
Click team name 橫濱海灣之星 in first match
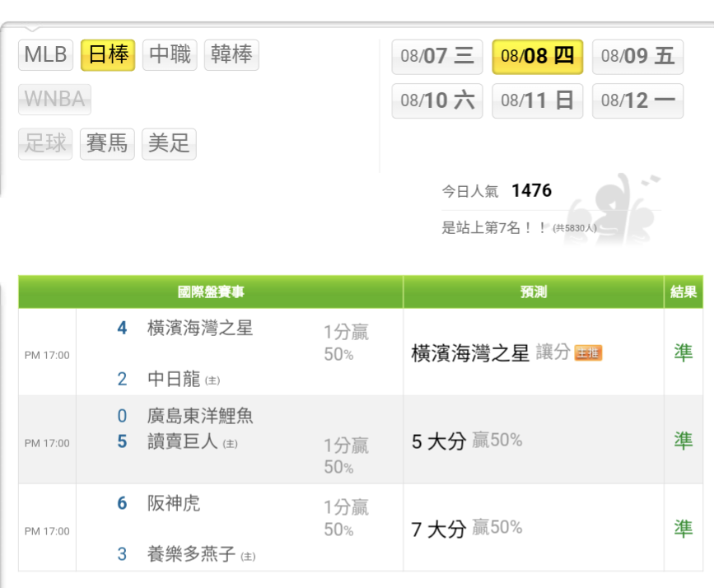coord(200,328)
